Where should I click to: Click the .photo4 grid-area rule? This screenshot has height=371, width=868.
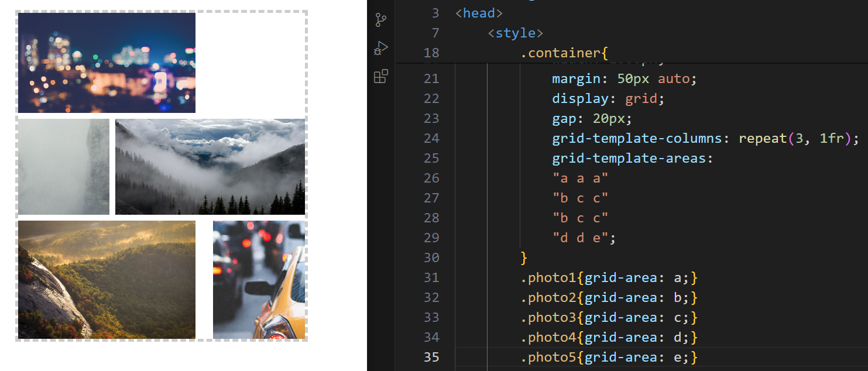(609, 337)
